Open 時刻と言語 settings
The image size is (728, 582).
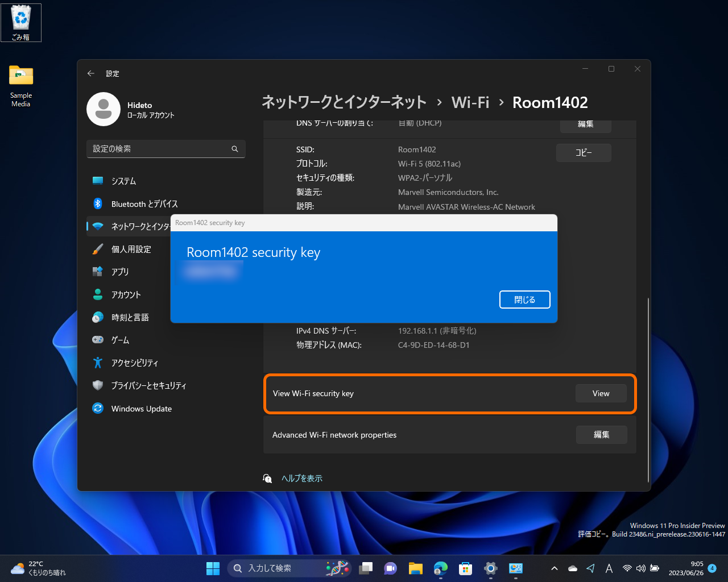pyautogui.click(x=131, y=317)
